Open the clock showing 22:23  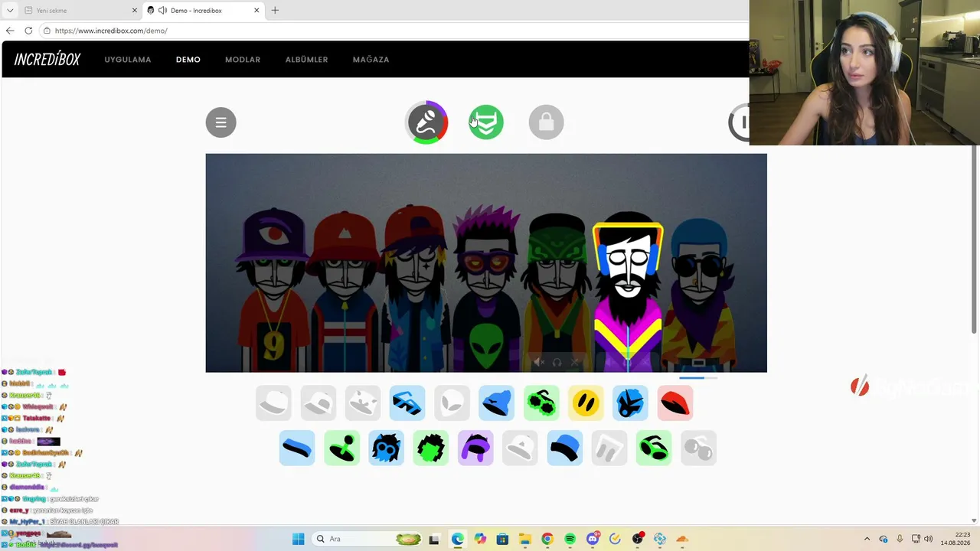[x=956, y=539]
